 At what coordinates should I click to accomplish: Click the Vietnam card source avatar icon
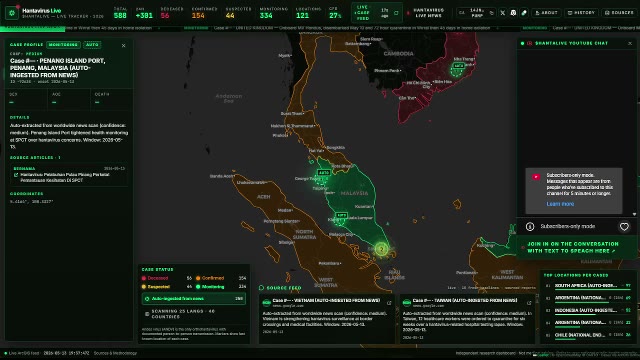267,303
